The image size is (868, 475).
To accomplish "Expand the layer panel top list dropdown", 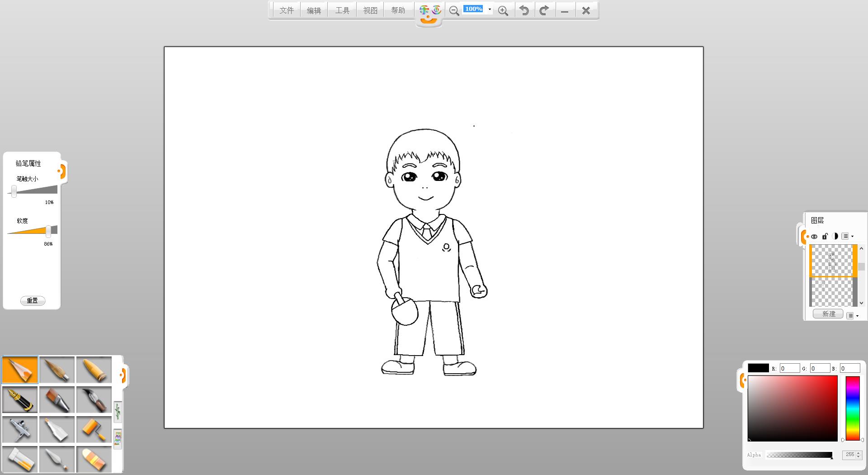I will coord(848,237).
